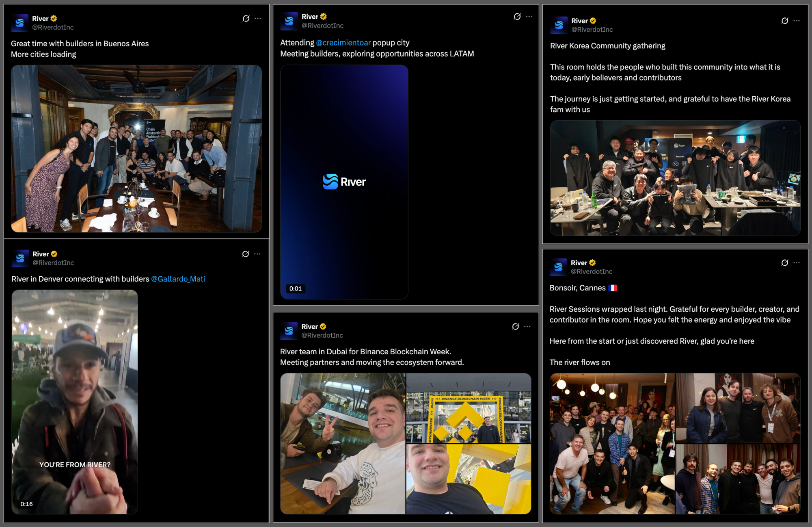Play the 'You're from River?' video
The image size is (812, 527).
[75, 401]
